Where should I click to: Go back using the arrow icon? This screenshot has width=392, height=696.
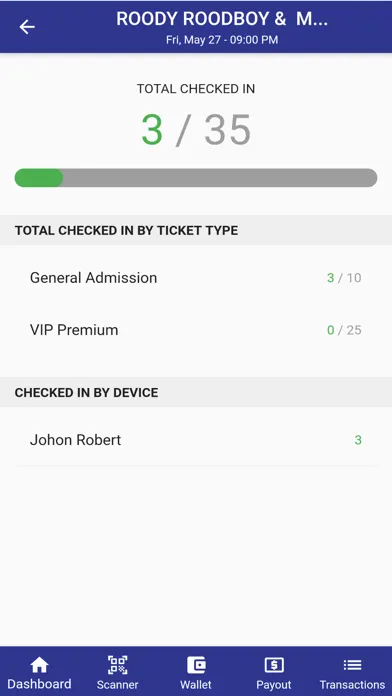click(x=27, y=27)
